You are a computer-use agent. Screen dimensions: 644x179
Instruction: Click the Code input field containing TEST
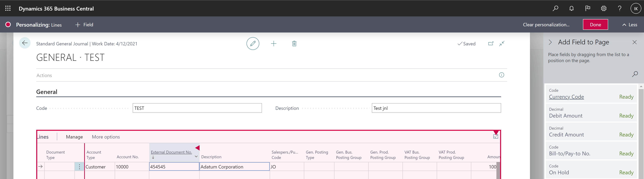click(x=197, y=108)
